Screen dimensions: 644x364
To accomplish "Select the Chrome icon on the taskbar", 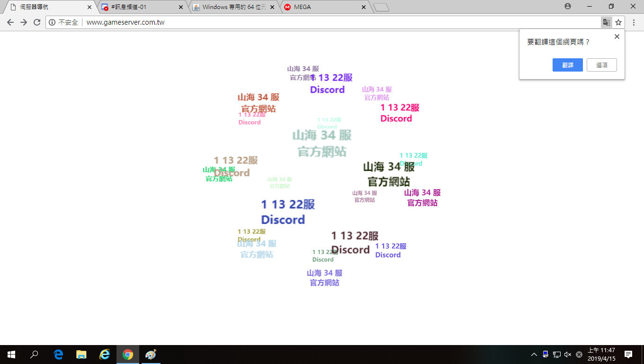I will [x=128, y=355].
